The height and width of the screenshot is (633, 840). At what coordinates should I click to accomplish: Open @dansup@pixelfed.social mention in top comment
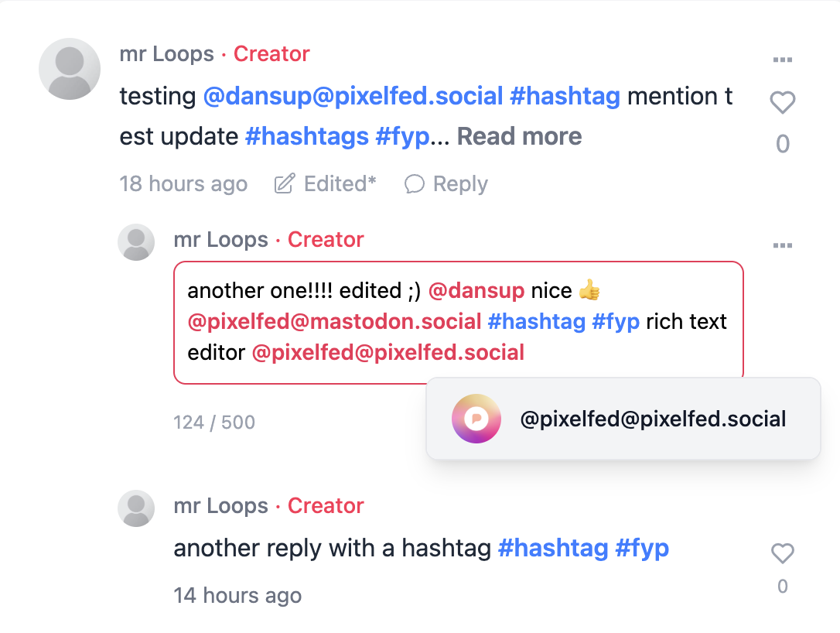[353, 97]
